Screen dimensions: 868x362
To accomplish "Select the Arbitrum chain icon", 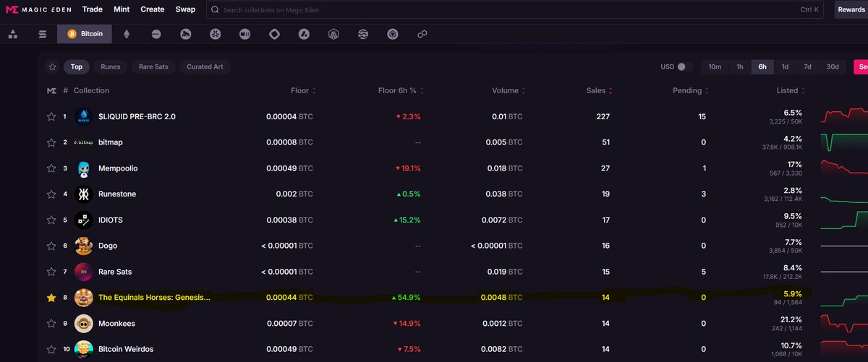I will tap(333, 34).
